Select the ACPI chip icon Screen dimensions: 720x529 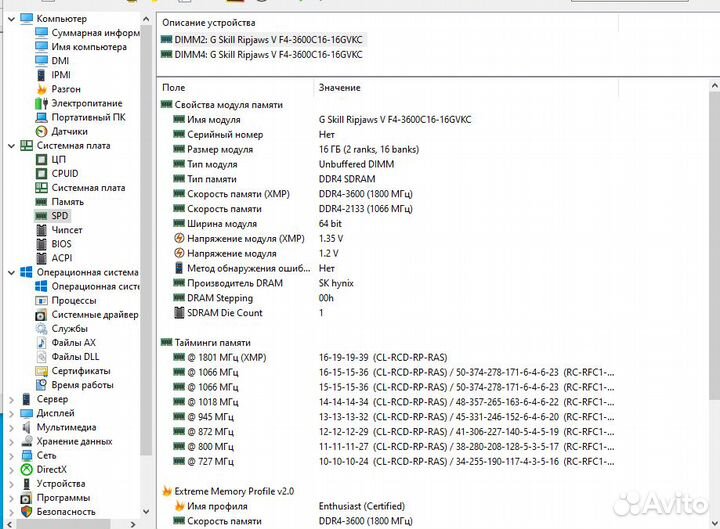tap(41, 258)
